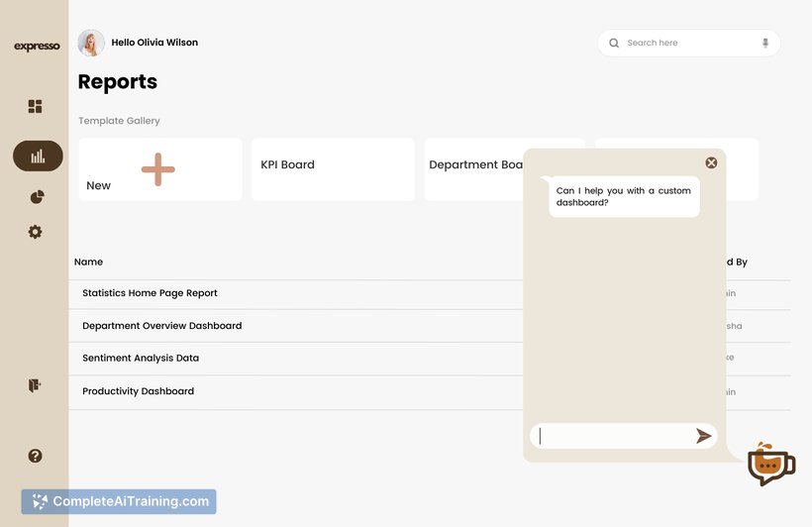This screenshot has width=812, height=527.
Task: Click the Hello Olivia Wilson greeting
Action: pyautogui.click(x=154, y=43)
